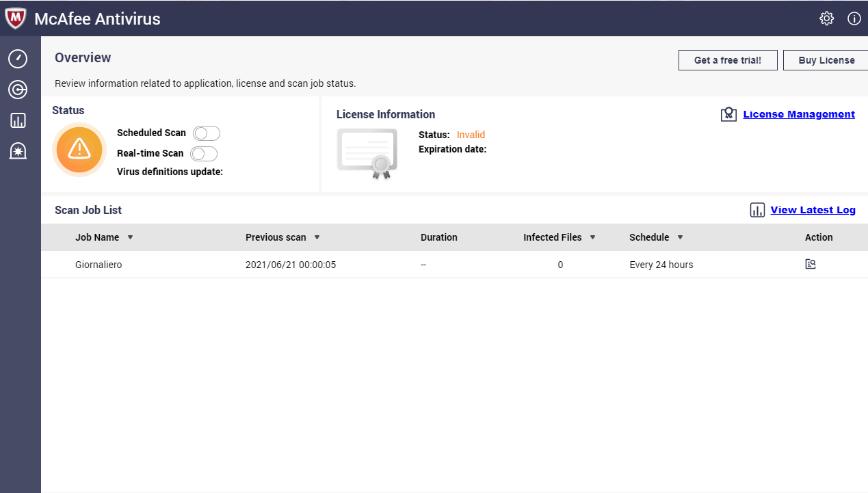Click the Schedule column sort arrow
This screenshot has height=493, width=868.
[x=680, y=238]
